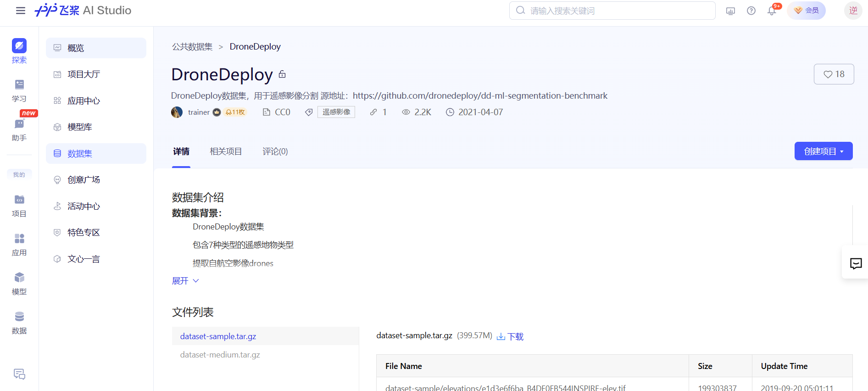Viewport: 868px width, 391px height.
Task: Select 数据集 in the explore menu
Action: pyautogui.click(x=96, y=153)
